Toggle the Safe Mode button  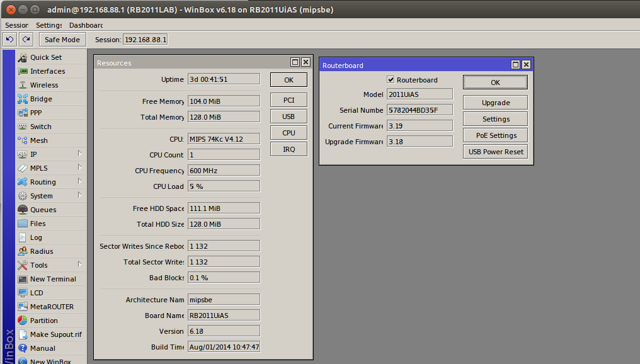pos(62,40)
